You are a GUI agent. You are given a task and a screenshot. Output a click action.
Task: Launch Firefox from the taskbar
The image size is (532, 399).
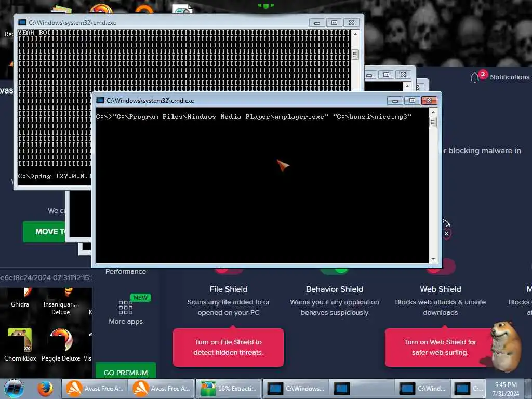click(x=45, y=389)
